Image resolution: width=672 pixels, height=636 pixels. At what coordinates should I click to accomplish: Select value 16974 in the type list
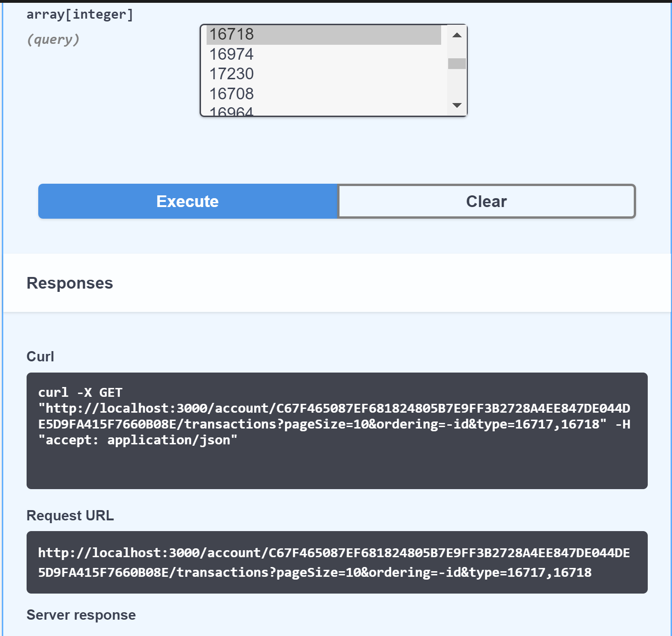pyautogui.click(x=232, y=54)
